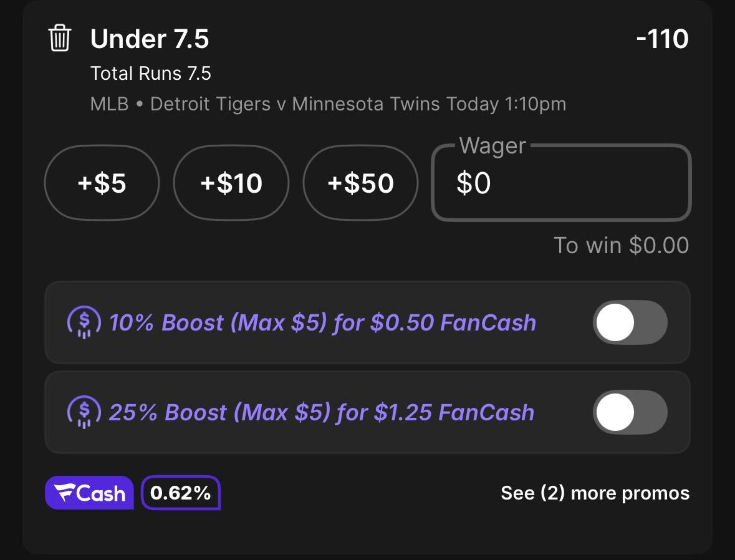The image size is (735, 560).
Task: Add $10 to the wager
Action: (231, 183)
